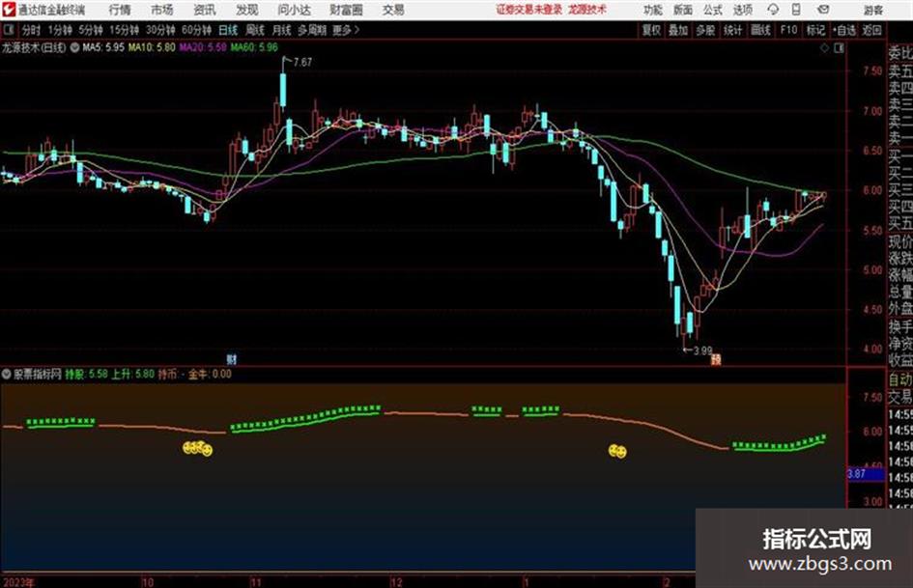This screenshot has width=913, height=588.
Task: Click the 现价 row in quote panel
Action: (899, 241)
